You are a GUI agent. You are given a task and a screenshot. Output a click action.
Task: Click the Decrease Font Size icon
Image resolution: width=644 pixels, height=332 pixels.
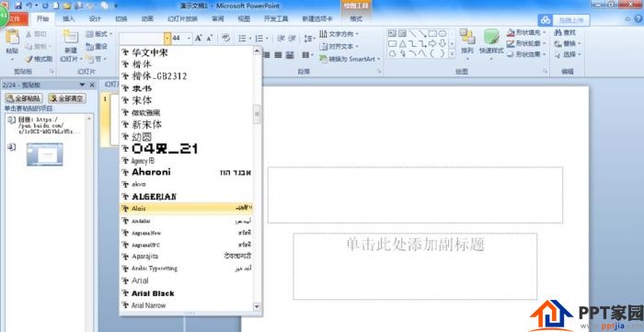(x=209, y=38)
